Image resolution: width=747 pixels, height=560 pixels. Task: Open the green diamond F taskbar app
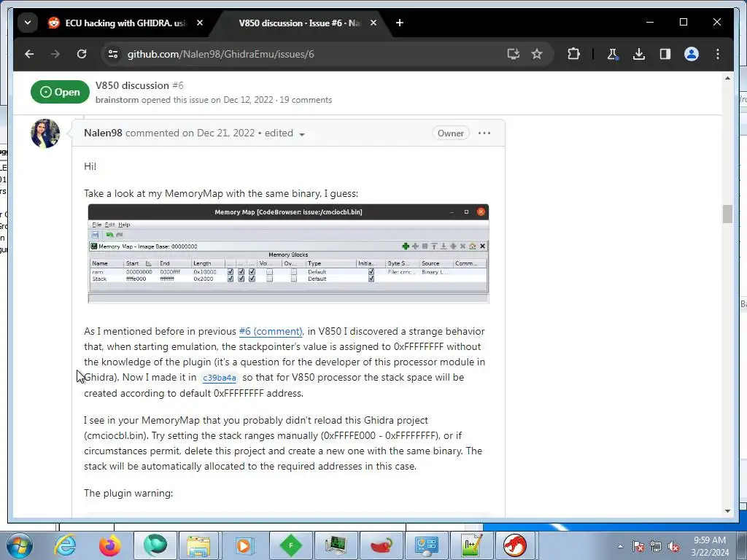pos(290,545)
